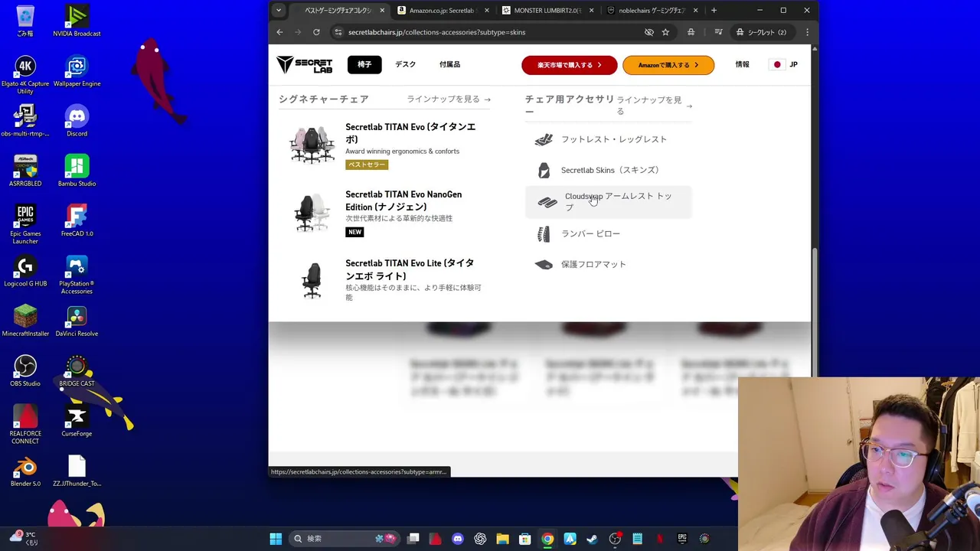980x551 pixels.
Task: Open the PlayStation Accessories desktop icon
Action: pyautogui.click(x=77, y=275)
